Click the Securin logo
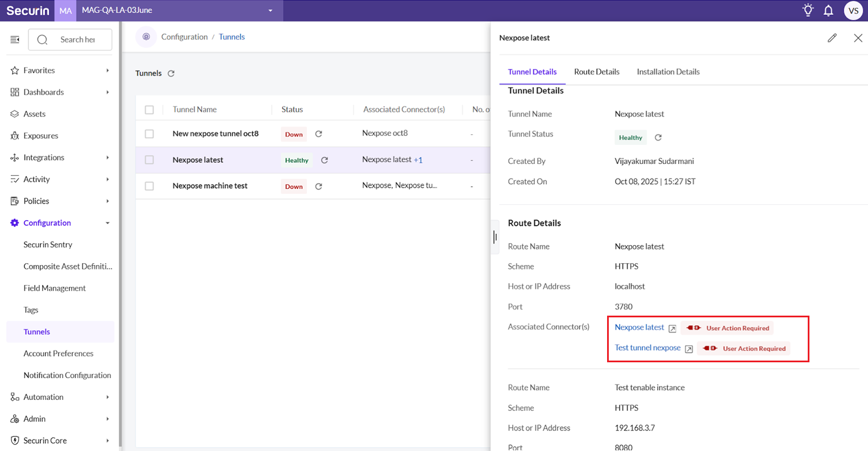Image resolution: width=868 pixels, height=451 pixels. tap(28, 10)
